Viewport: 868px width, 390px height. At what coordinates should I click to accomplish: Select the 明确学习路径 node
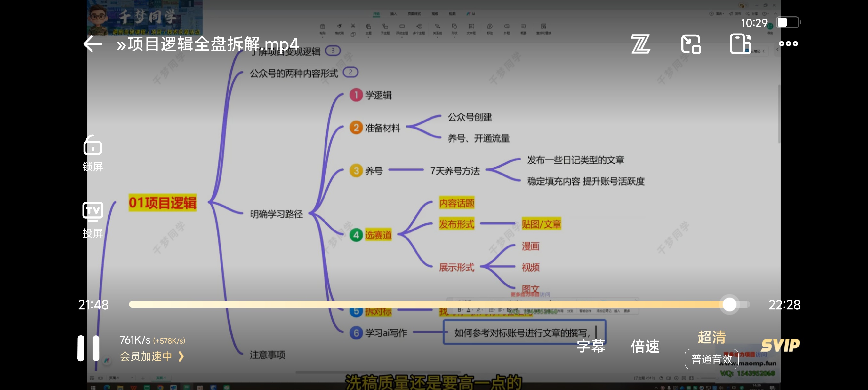(276, 214)
